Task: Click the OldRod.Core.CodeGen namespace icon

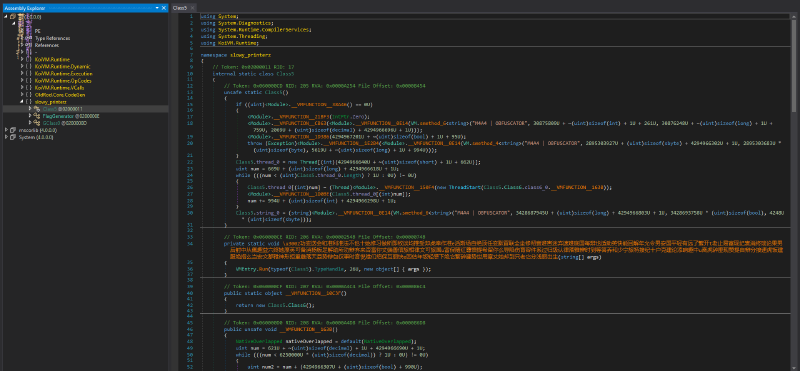Action: click(x=29, y=95)
